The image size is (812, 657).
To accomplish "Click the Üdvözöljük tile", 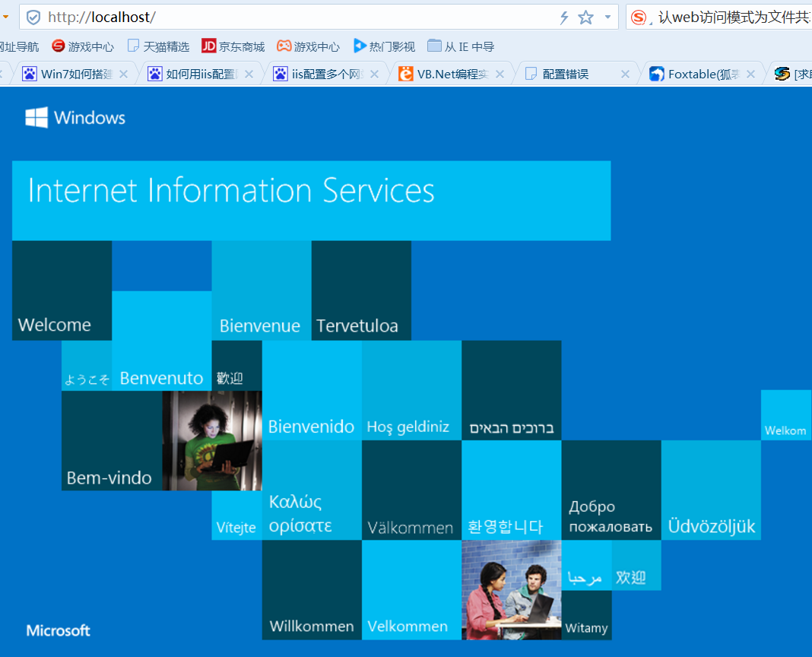I will 711,490.
